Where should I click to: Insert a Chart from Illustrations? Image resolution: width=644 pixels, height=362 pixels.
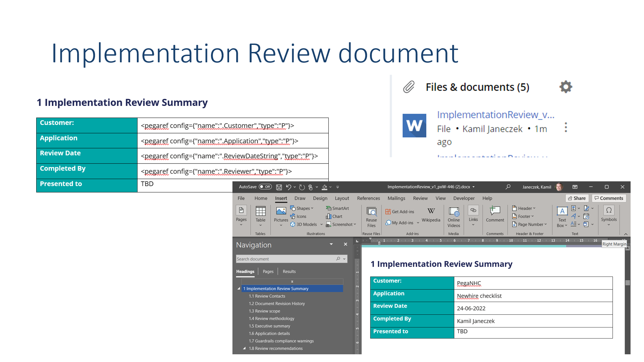[x=334, y=216]
